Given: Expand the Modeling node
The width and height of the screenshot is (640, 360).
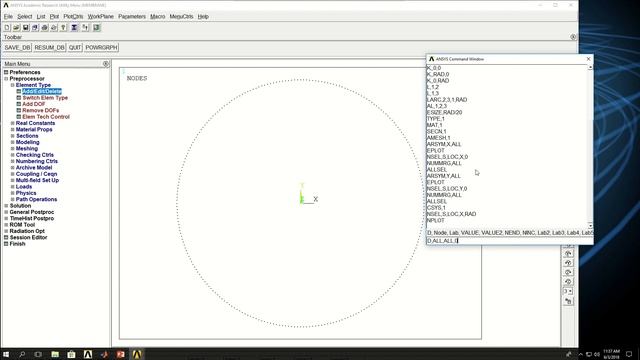Looking at the screenshot, I should (13, 142).
